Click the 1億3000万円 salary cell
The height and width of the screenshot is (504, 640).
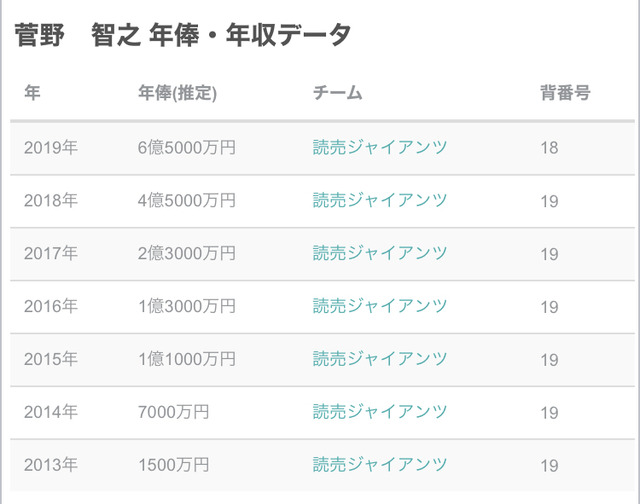(187, 306)
